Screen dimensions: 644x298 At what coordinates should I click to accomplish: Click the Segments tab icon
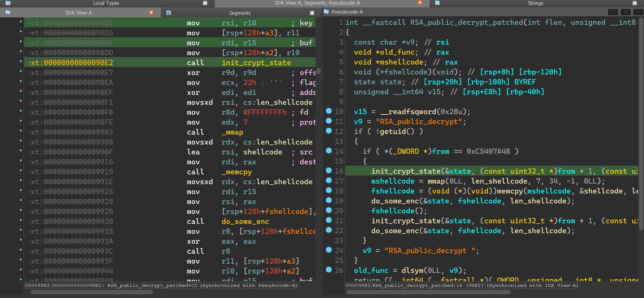[169, 13]
